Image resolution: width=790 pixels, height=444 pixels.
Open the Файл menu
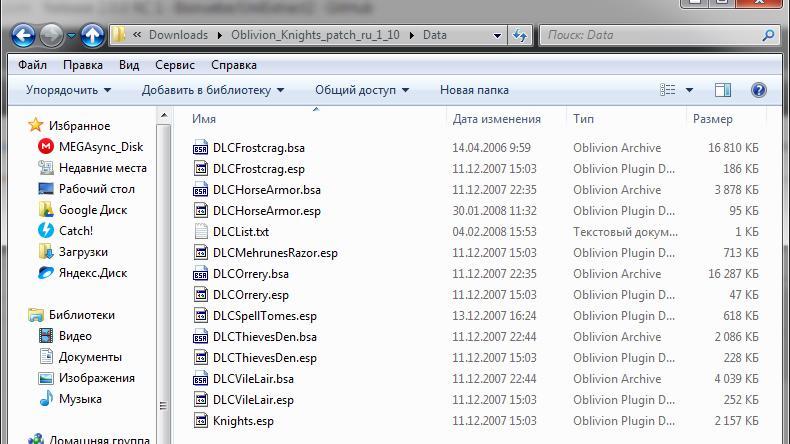click(x=32, y=65)
